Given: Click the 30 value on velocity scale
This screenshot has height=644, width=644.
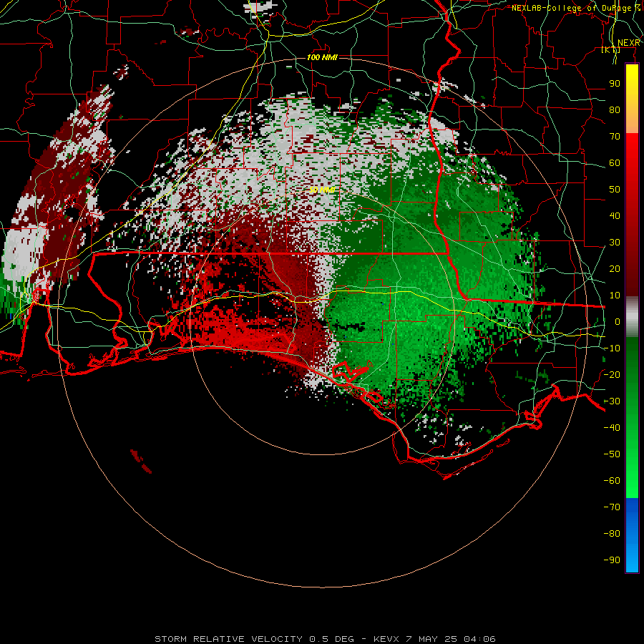Looking at the screenshot, I should (x=615, y=243).
